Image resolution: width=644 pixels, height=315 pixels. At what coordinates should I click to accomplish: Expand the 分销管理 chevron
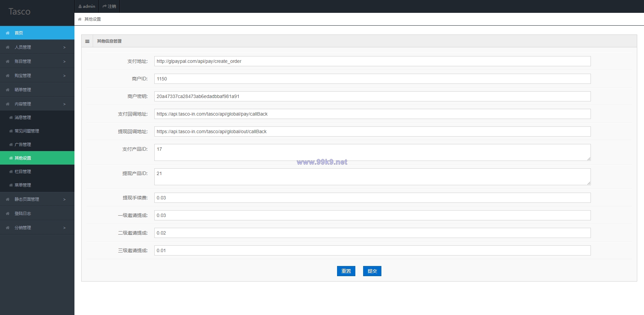pos(64,228)
